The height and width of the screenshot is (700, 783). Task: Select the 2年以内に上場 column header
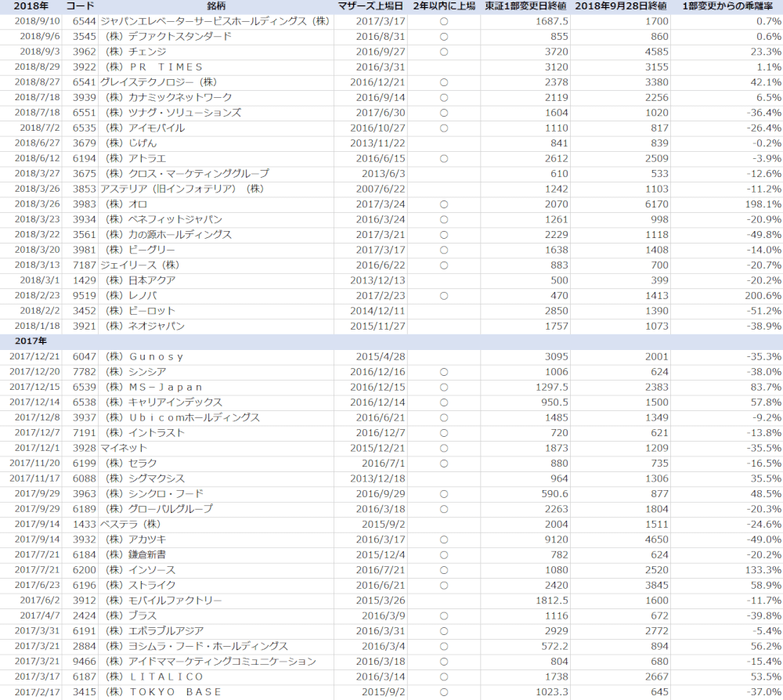click(x=444, y=6)
